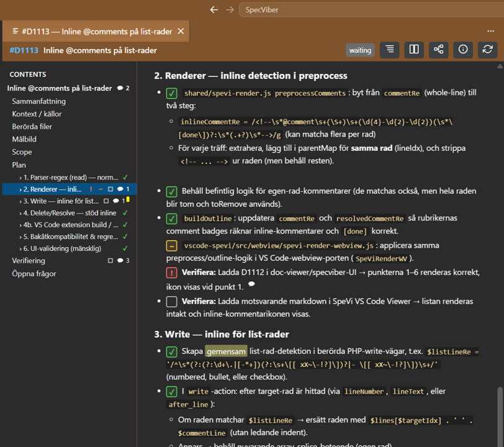Image resolution: width=504 pixels, height=447 pixels.
Task: Click highlighted word gemensam
Action: 227,351
